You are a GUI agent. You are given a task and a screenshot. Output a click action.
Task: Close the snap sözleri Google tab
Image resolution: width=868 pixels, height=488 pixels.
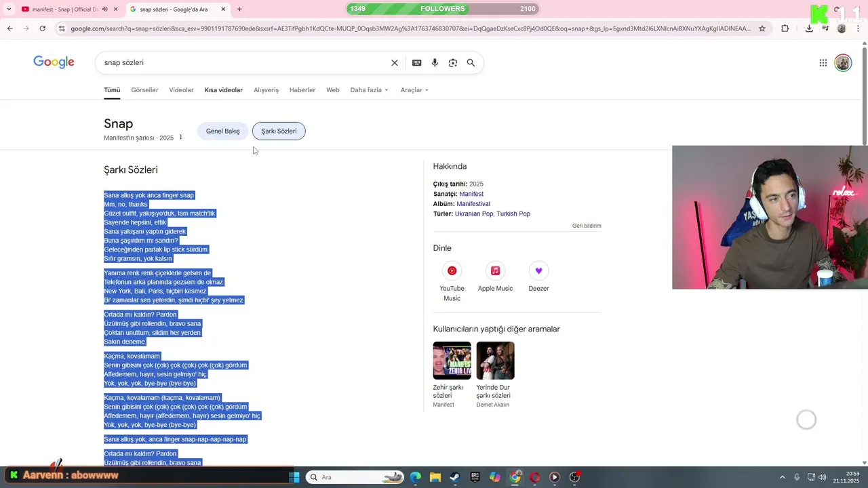[223, 9]
